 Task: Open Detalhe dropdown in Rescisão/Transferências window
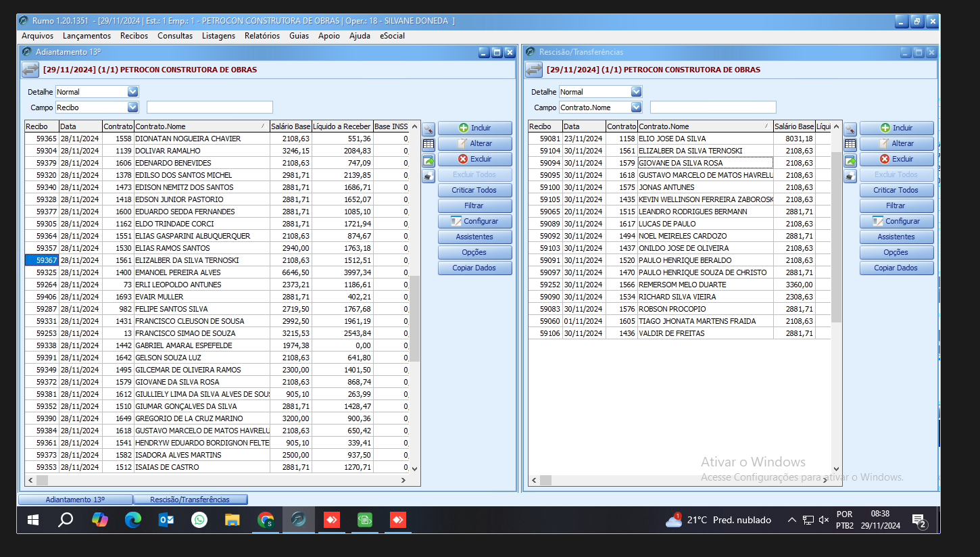(636, 91)
